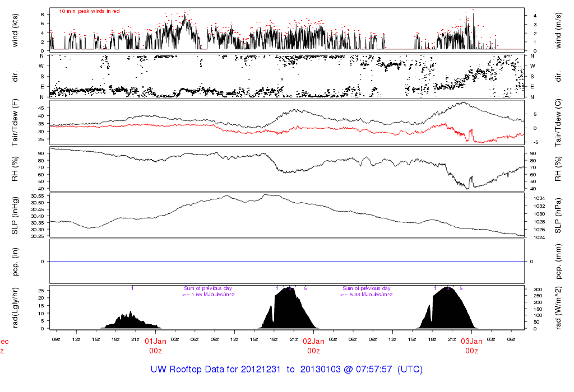The height and width of the screenshot is (392, 574).
Task: Click the 02Jan date label
Action: pyautogui.click(x=313, y=341)
